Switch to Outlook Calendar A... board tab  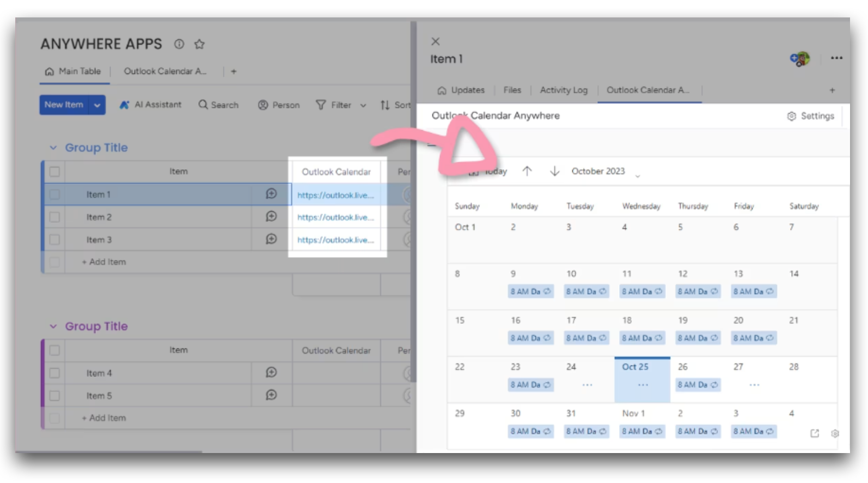pyautogui.click(x=165, y=71)
